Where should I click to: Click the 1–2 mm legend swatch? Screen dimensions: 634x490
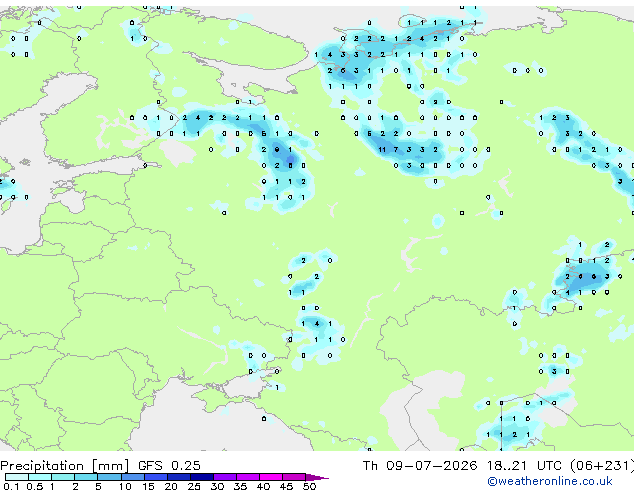tap(63, 477)
